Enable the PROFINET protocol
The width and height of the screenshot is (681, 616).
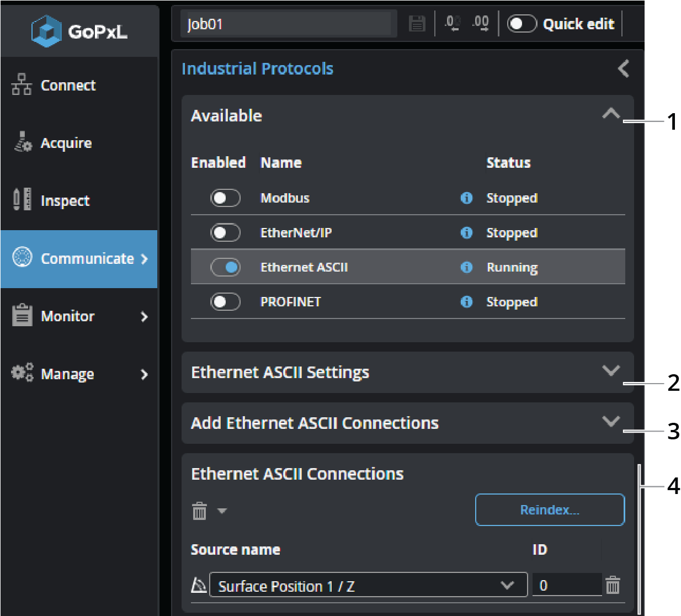pos(225,302)
